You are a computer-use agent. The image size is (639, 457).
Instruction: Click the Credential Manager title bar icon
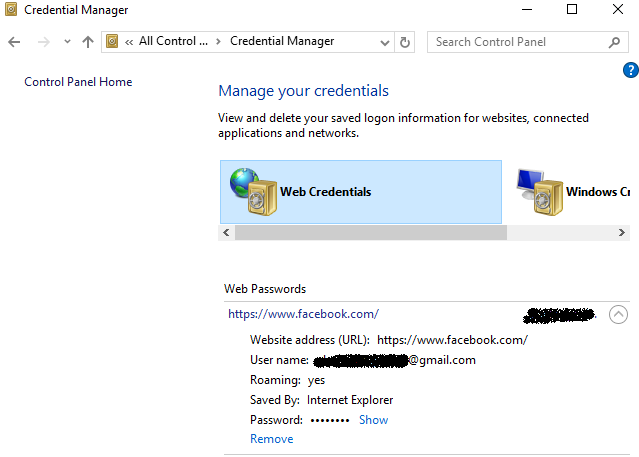(x=11, y=10)
